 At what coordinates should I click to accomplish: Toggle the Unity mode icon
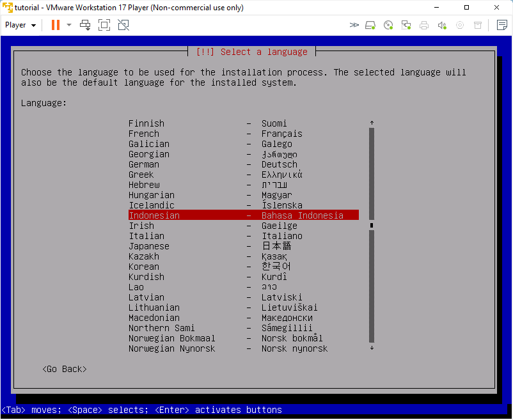click(x=123, y=25)
